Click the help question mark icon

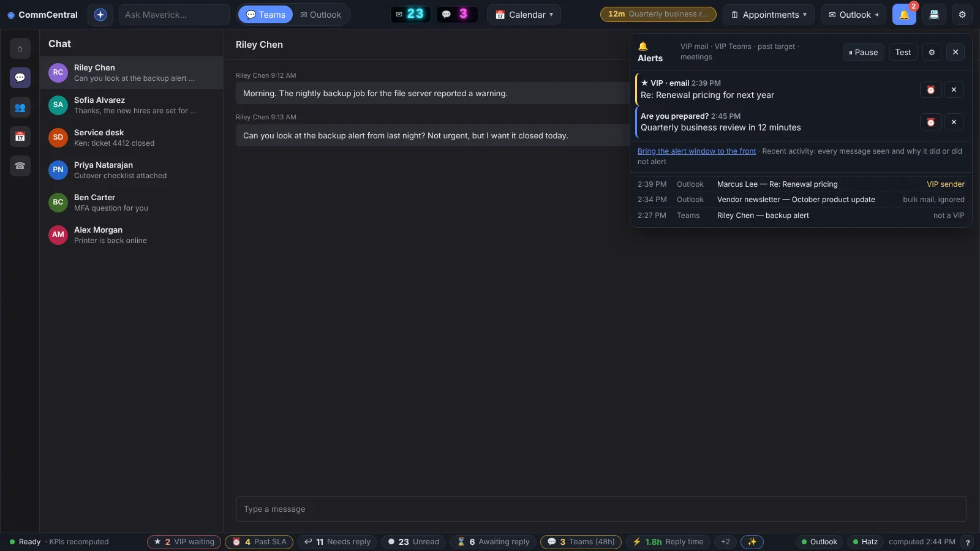[x=968, y=542]
